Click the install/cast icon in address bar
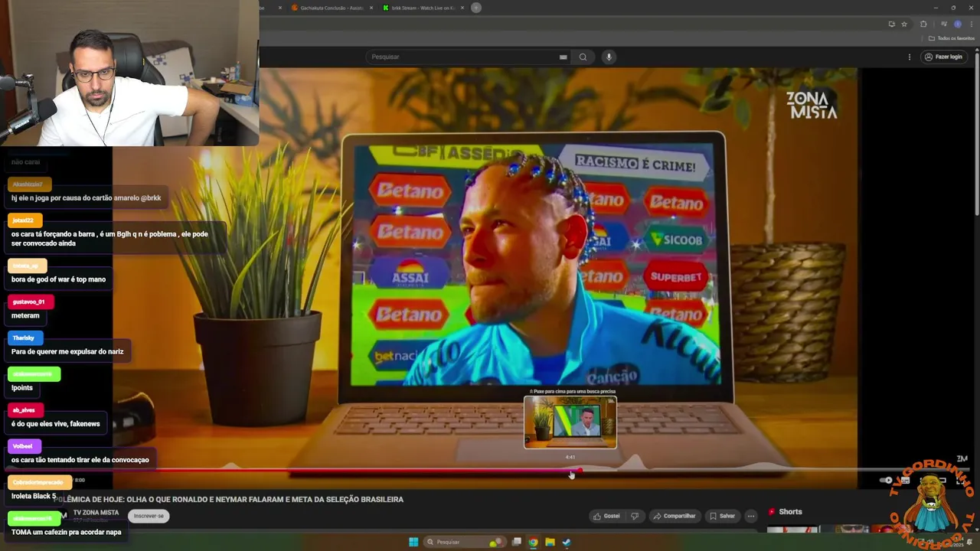The image size is (980, 551). coord(891,24)
